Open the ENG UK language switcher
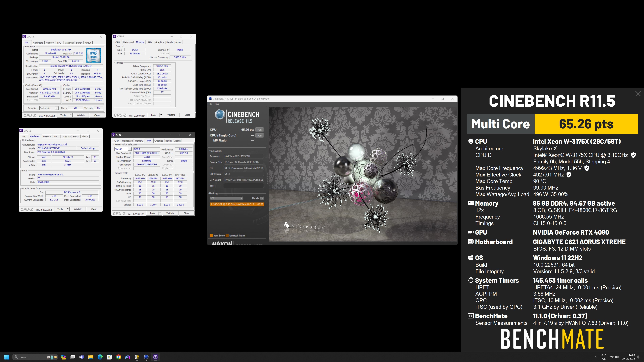 (x=604, y=357)
